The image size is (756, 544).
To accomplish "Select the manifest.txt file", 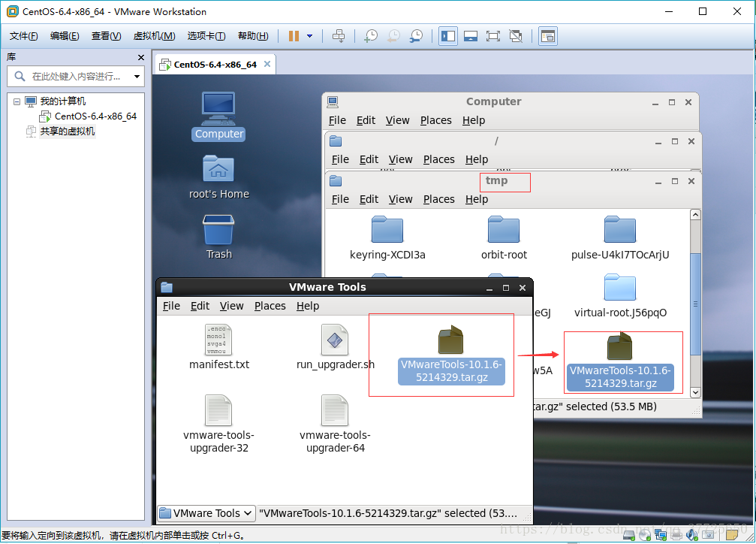I will coord(219,347).
